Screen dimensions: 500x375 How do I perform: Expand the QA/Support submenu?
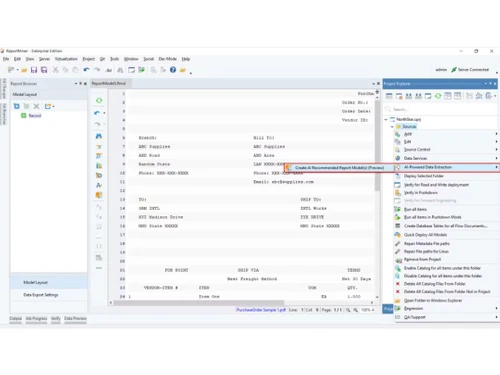(x=446, y=317)
